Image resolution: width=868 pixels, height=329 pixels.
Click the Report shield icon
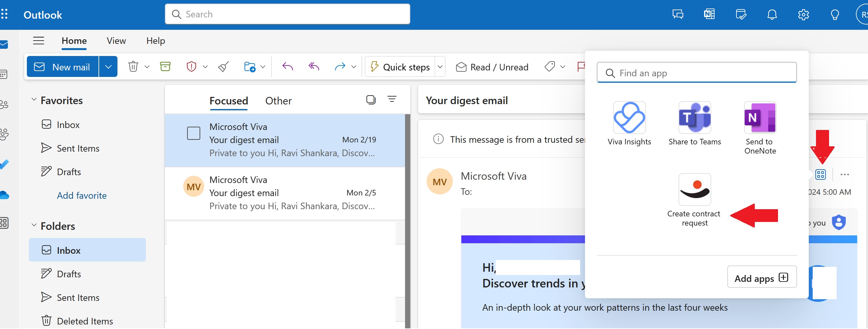pos(191,67)
